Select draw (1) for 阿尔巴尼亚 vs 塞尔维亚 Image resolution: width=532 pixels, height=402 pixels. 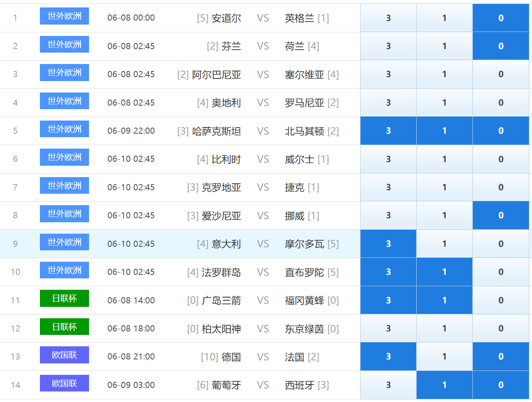pyautogui.click(x=444, y=75)
